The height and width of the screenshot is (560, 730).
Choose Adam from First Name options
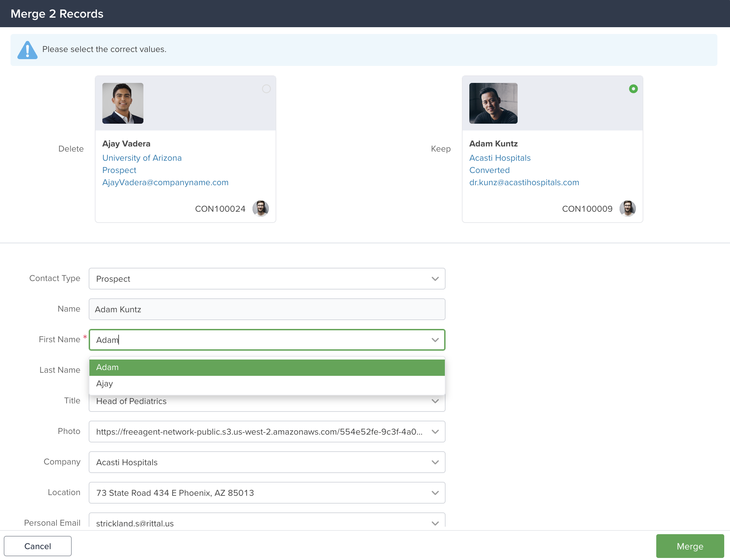267,367
